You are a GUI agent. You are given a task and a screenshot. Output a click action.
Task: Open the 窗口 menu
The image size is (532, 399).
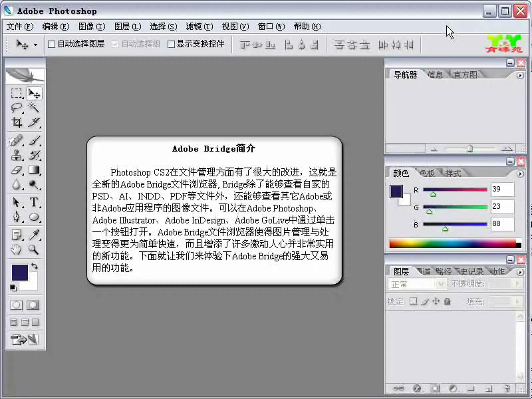click(271, 27)
